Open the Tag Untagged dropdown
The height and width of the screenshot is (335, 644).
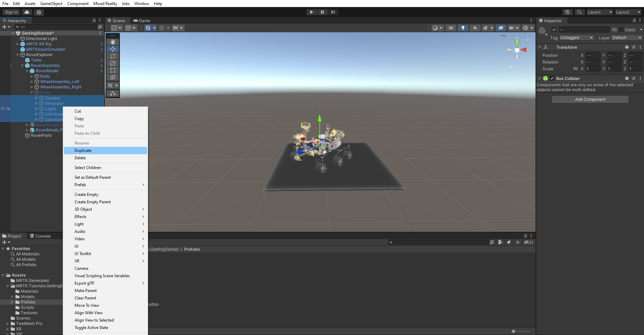[x=577, y=38]
